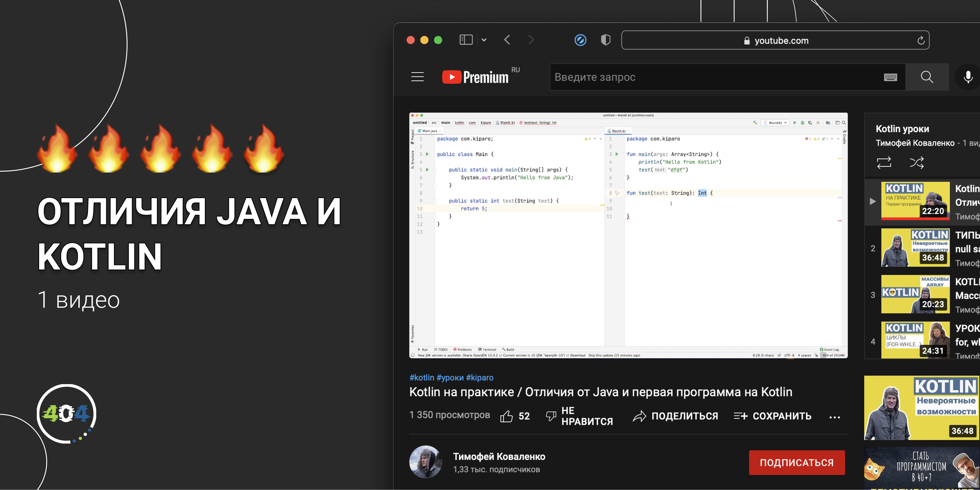980x490 pixels.
Task: Click the 'Введите запрос' search field
Action: point(727,77)
